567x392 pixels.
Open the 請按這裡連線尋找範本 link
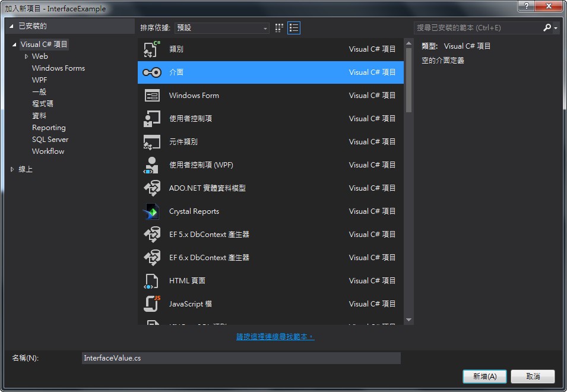tap(275, 337)
